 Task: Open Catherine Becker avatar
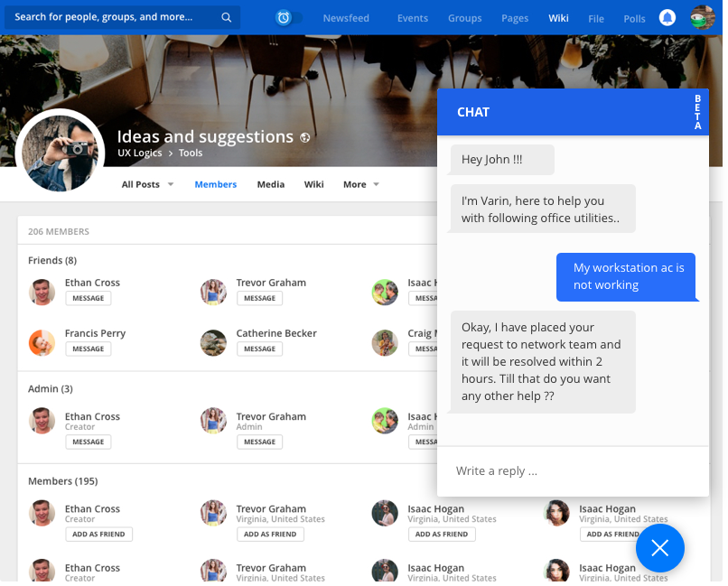[x=213, y=342]
